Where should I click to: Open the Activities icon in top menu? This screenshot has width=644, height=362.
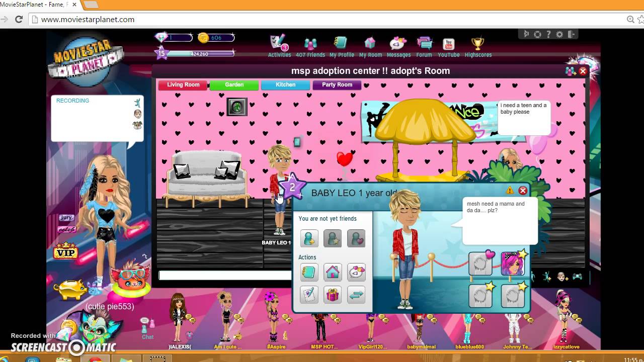[x=279, y=43]
